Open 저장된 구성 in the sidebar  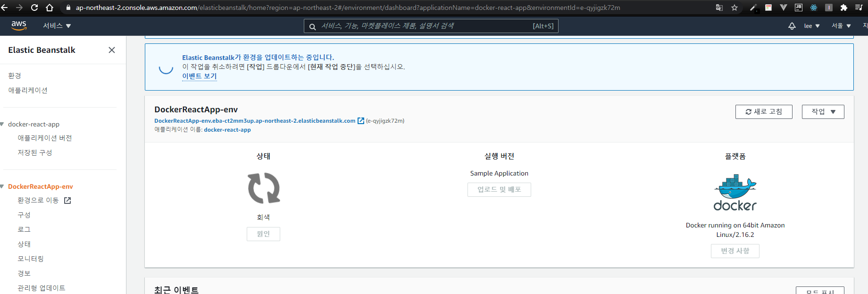[35, 152]
